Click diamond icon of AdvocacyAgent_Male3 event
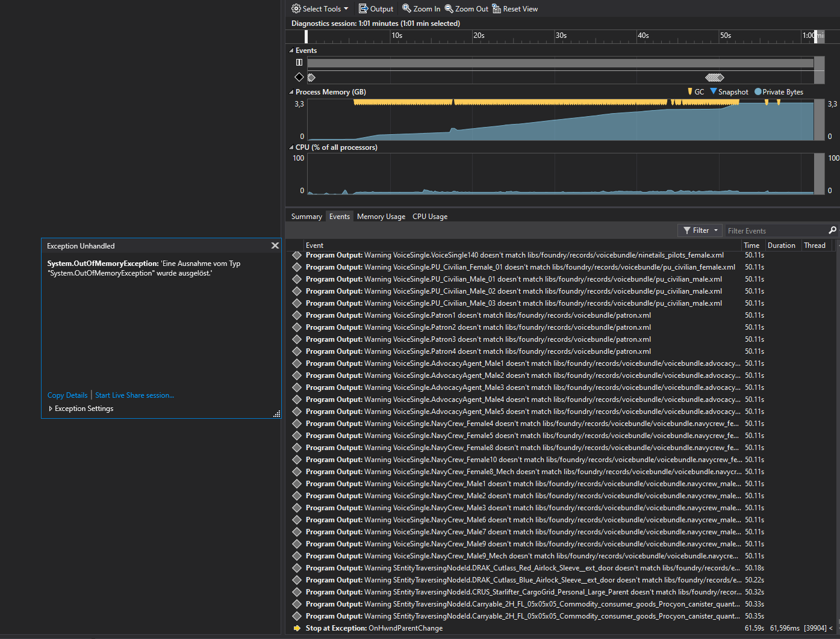The image size is (840, 639). 297,387
